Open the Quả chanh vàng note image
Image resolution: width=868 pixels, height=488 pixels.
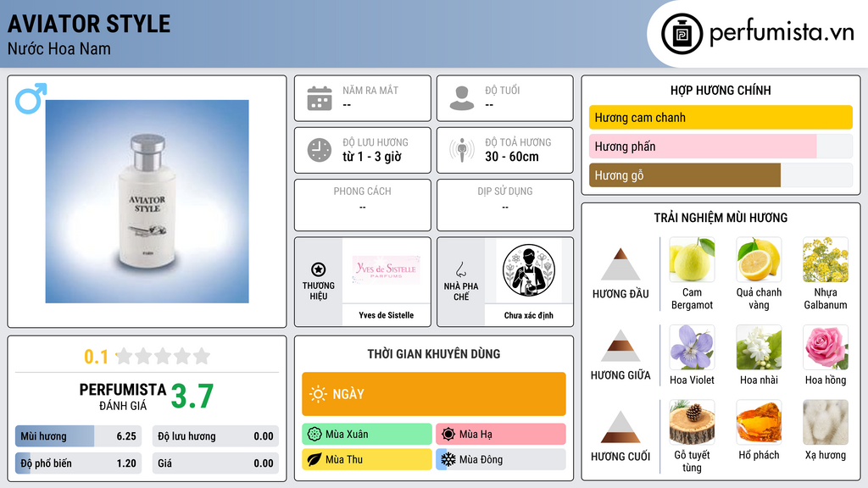(x=759, y=259)
